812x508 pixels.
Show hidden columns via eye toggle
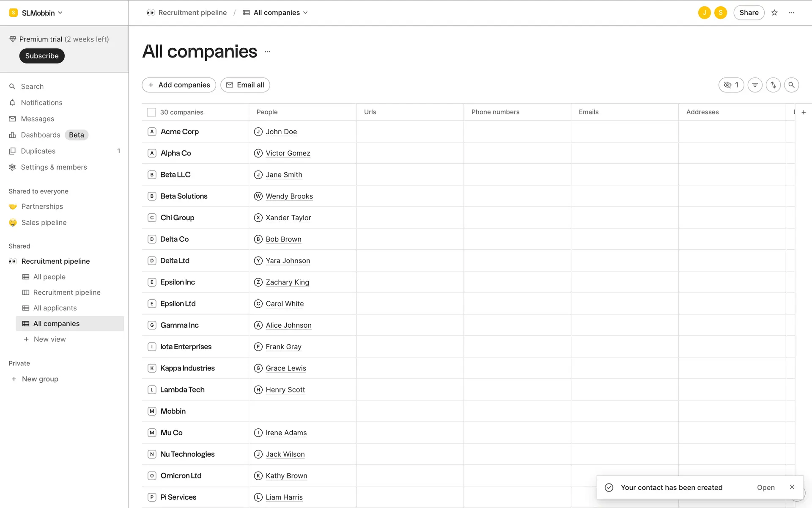click(731, 85)
